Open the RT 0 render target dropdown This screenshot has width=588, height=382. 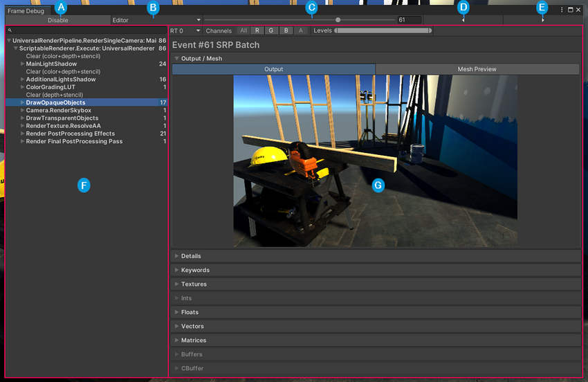click(x=185, y=31)
